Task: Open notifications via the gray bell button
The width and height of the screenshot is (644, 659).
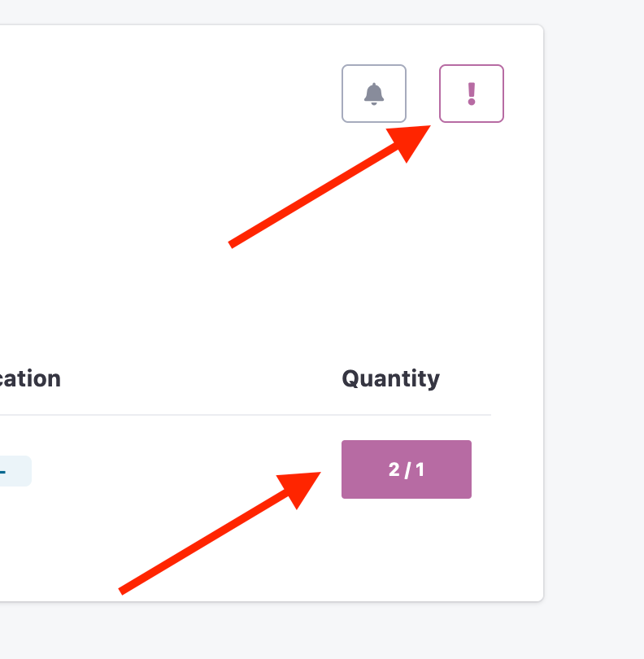Action: tap(374, 94)
